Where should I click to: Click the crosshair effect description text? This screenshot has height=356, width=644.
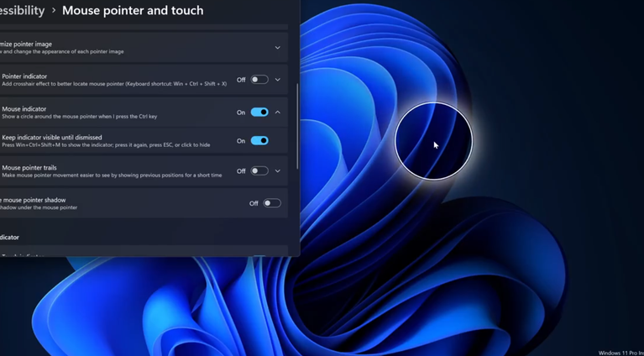114,84
